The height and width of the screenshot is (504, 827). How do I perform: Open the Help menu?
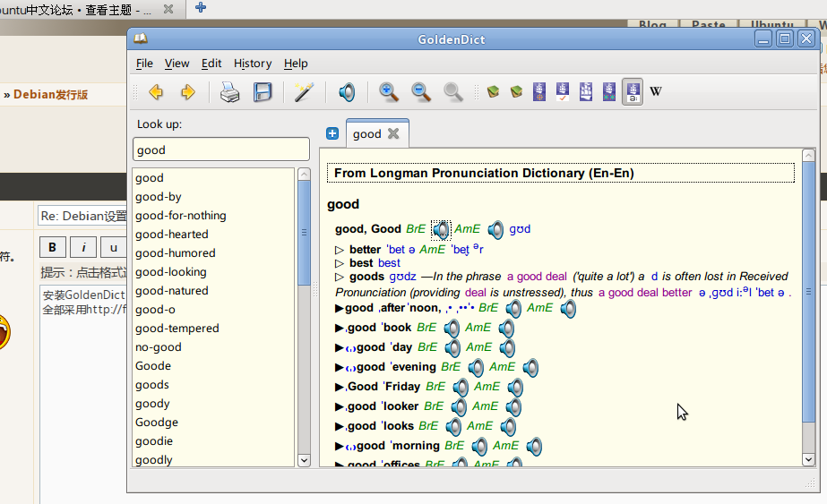296,64
